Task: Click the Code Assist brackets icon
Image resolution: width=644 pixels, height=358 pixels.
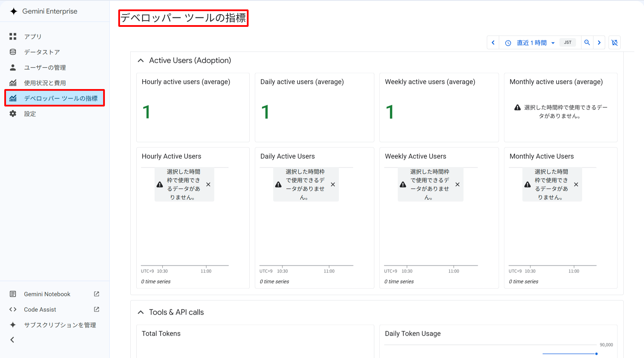Action: click(13, 309)
